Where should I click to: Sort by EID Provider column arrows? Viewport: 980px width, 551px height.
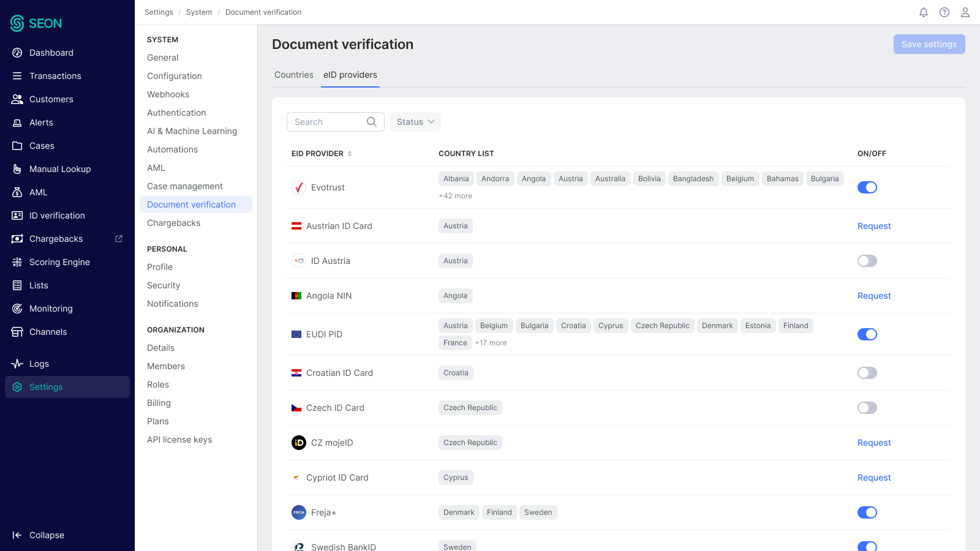coord(350,154)
